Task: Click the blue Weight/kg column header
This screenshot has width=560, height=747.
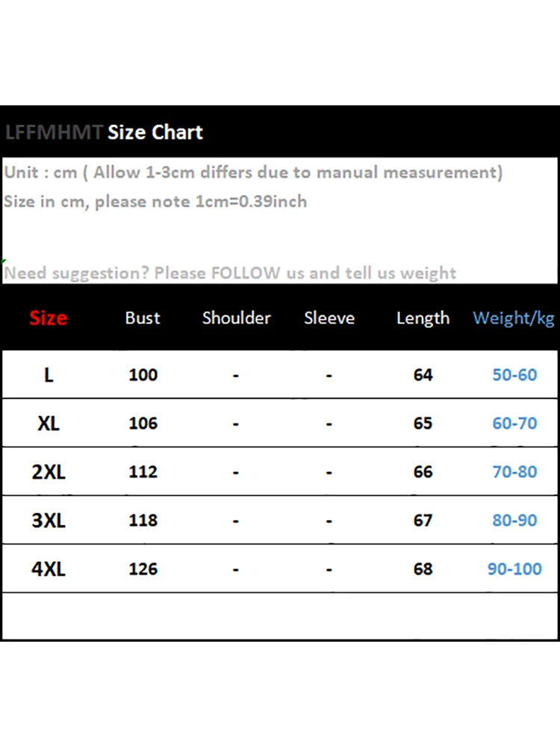Action: click(x=514, y=318)
